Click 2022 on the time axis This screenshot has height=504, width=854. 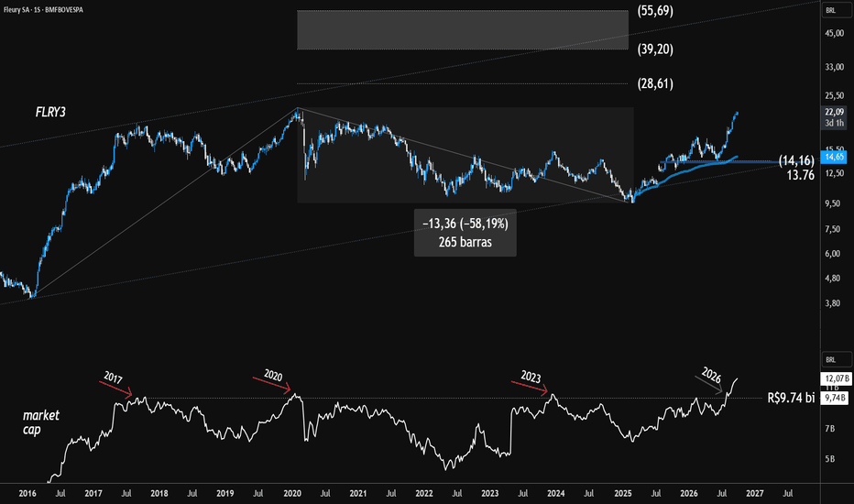[x=424, y=494]
